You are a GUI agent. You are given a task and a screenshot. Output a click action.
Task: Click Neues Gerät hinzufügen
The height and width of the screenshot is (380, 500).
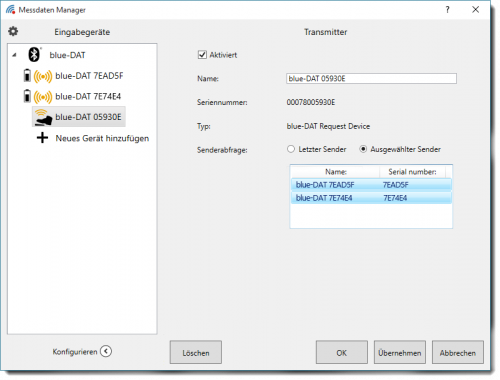(102, 138)
